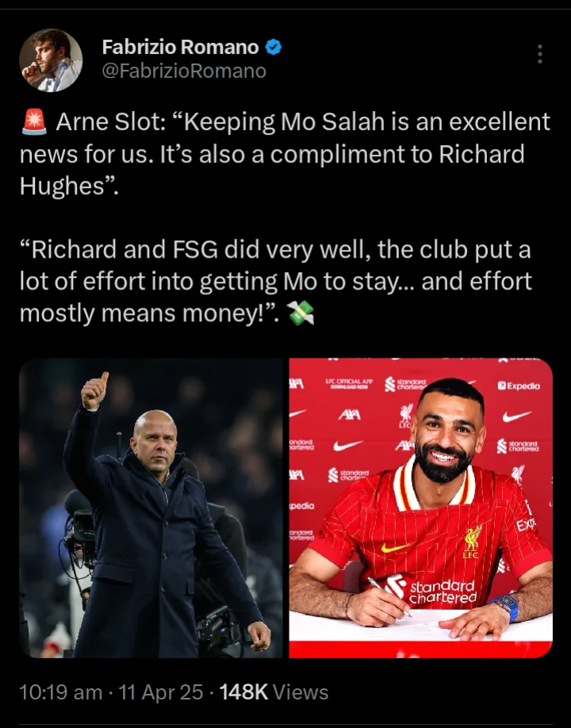Click the flying money emoji
Screen dimensions: 571x728
tap(301, 312)
